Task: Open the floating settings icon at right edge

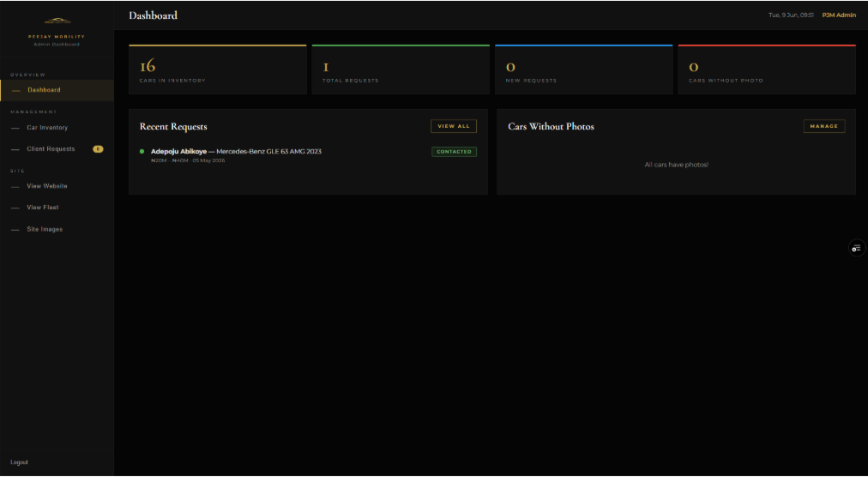Action: 856,248
